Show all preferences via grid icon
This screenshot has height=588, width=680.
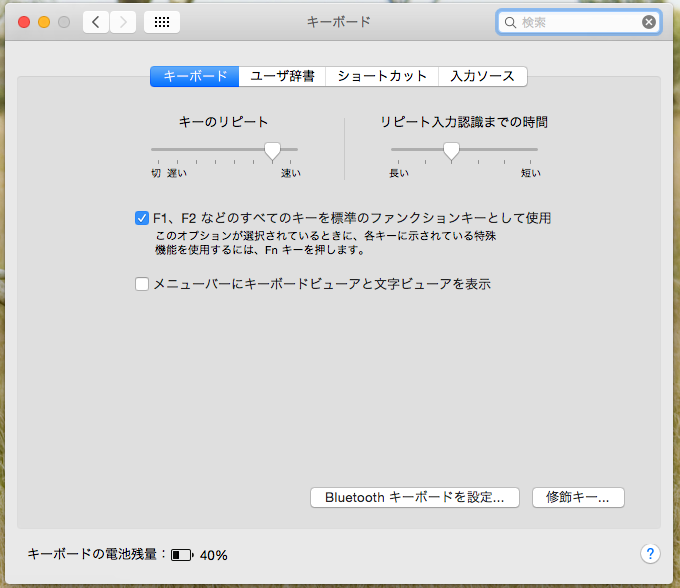pyautogui.click(x=162, y=22)
